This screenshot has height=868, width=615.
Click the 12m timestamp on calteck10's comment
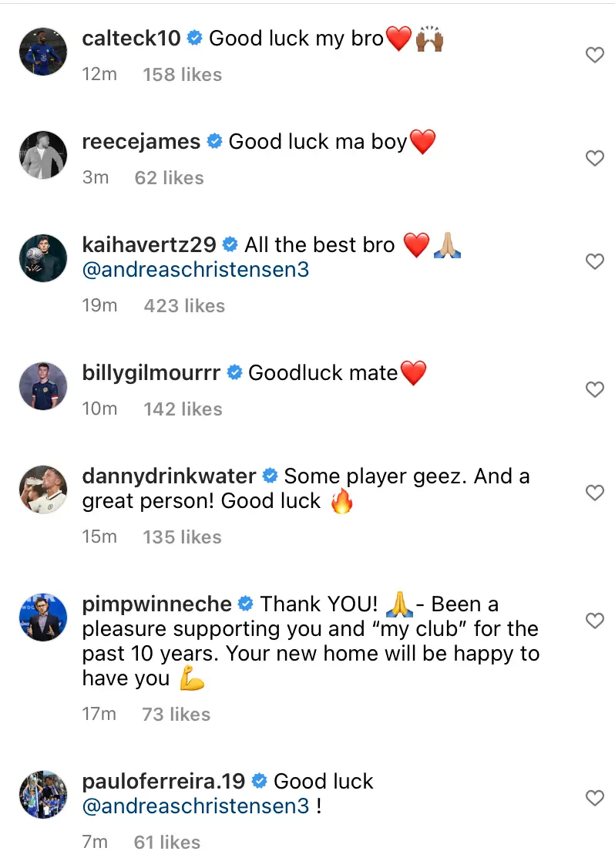[x=99, y=75]
